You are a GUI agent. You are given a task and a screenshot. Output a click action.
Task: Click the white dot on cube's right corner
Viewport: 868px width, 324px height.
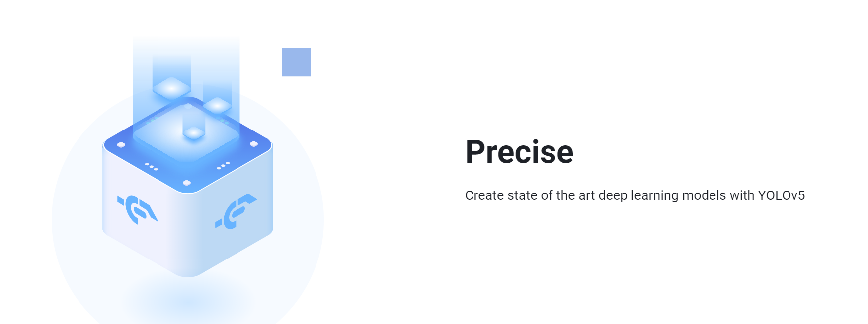coord(254,144)
